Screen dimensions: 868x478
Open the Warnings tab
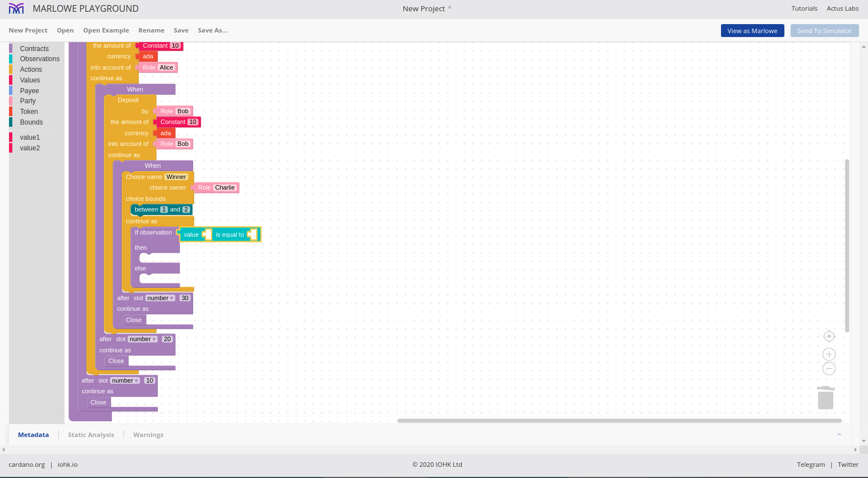(148, 435)
